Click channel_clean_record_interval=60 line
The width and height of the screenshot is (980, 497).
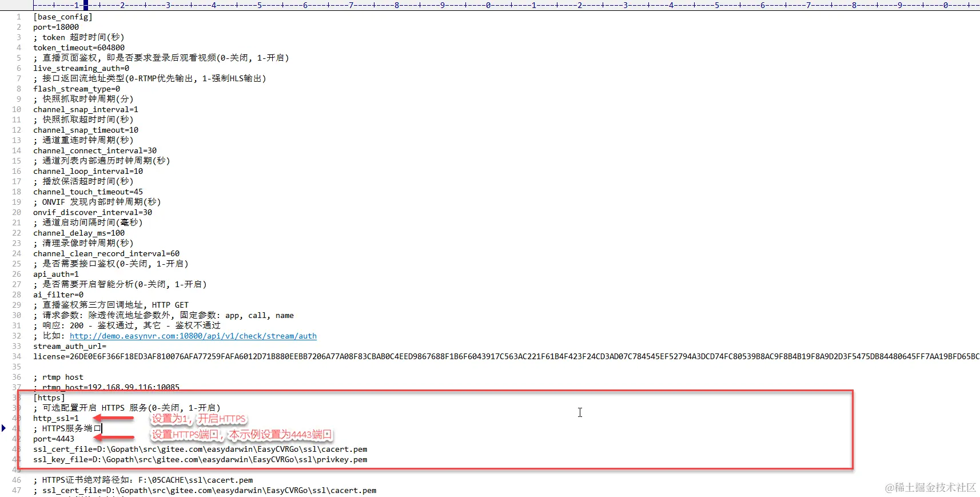point(106,254)
